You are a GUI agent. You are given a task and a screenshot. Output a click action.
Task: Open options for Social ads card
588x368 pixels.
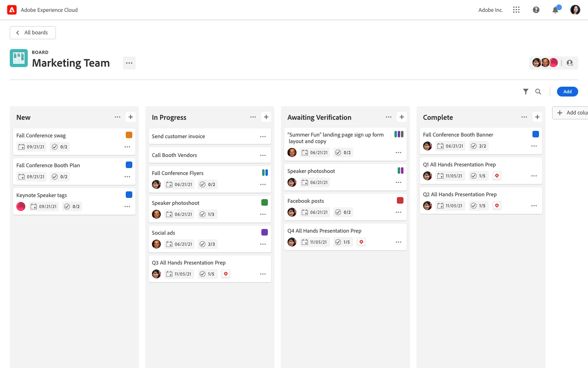263,244
